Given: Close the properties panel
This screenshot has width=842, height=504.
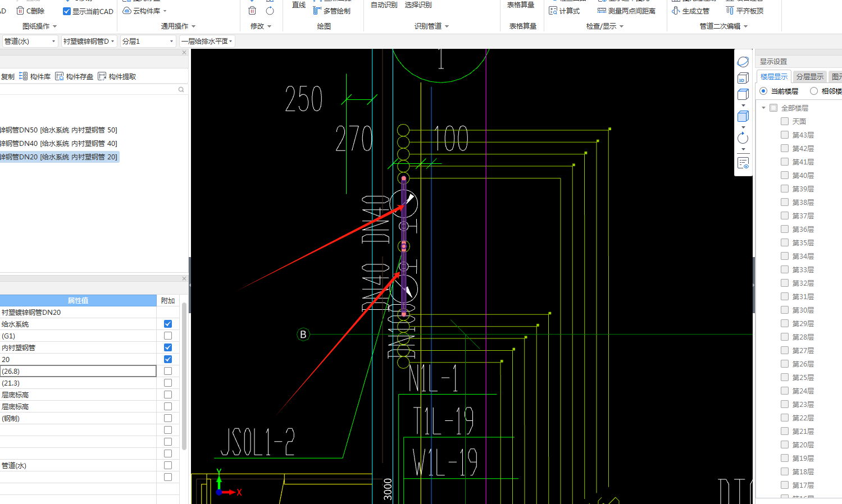Looking at the screenshot, I should (184, 278).
